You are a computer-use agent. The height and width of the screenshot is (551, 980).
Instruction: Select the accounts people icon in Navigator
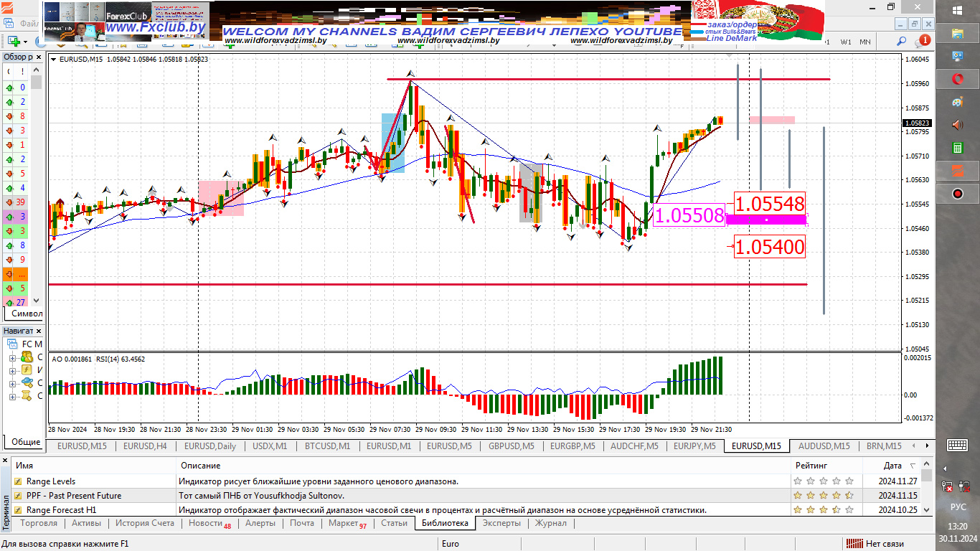[27, 357]
